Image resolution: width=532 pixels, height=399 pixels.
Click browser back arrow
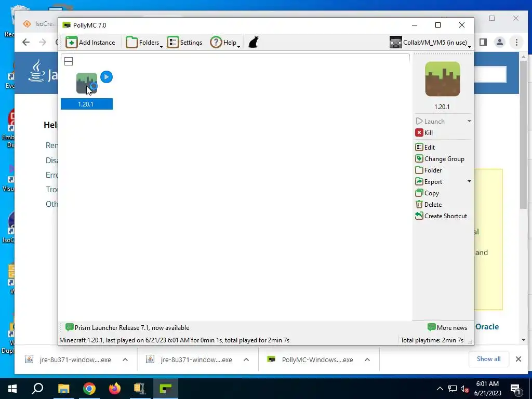tap(26, 42)
